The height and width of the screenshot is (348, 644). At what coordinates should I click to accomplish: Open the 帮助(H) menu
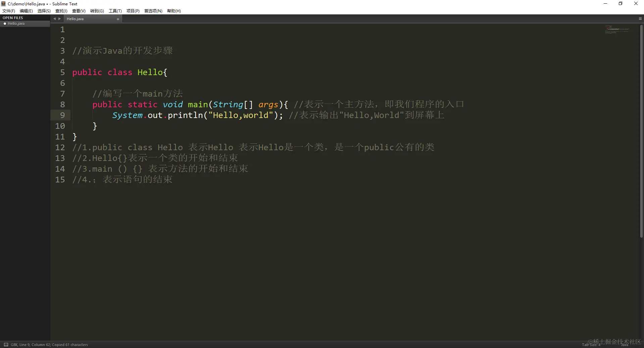point(174,11)
